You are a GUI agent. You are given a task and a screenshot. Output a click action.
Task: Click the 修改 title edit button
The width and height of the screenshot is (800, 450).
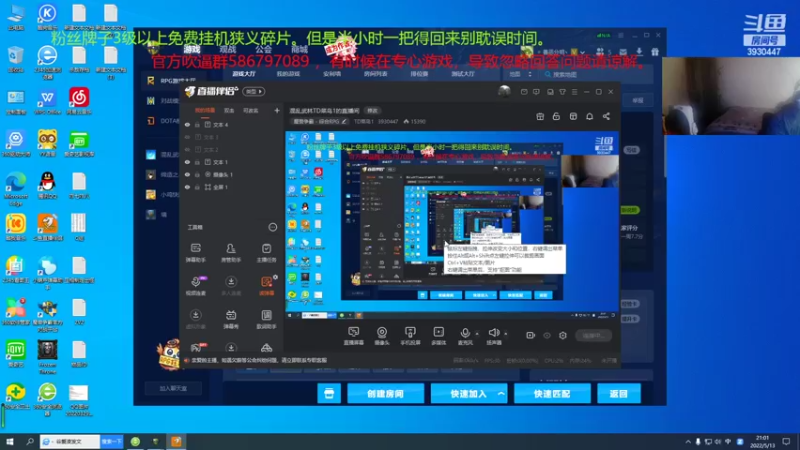tap(372, 111)
